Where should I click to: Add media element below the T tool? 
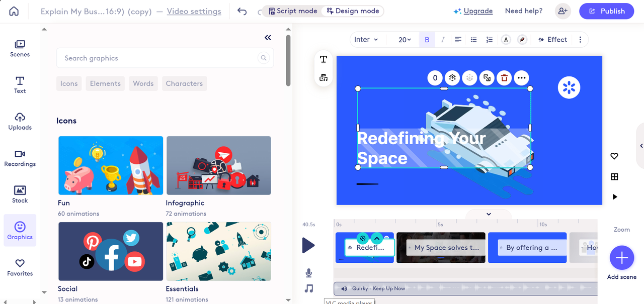[x=324, y=77]
